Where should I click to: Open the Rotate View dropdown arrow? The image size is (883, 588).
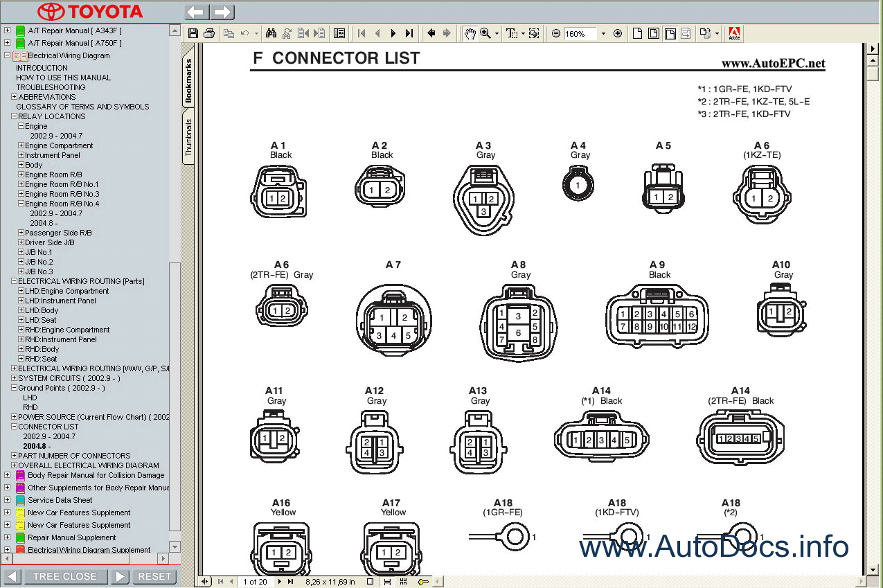tap(717, 33)
